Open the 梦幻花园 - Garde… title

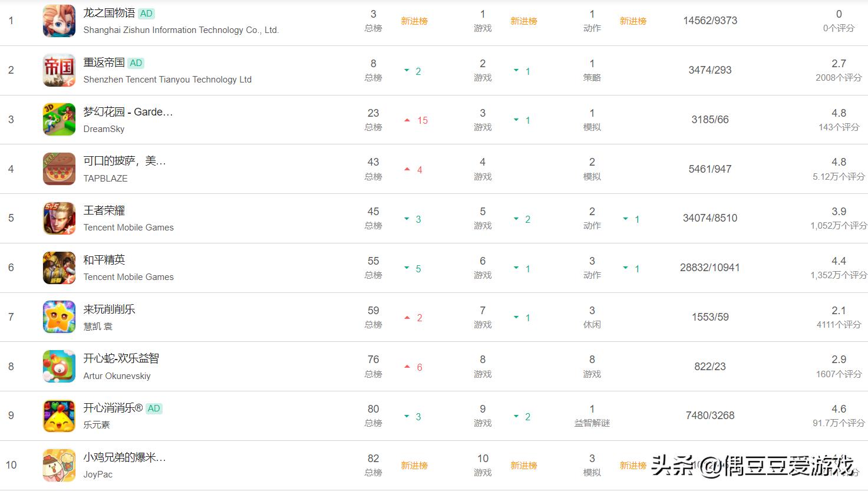(x=128, y=112)
